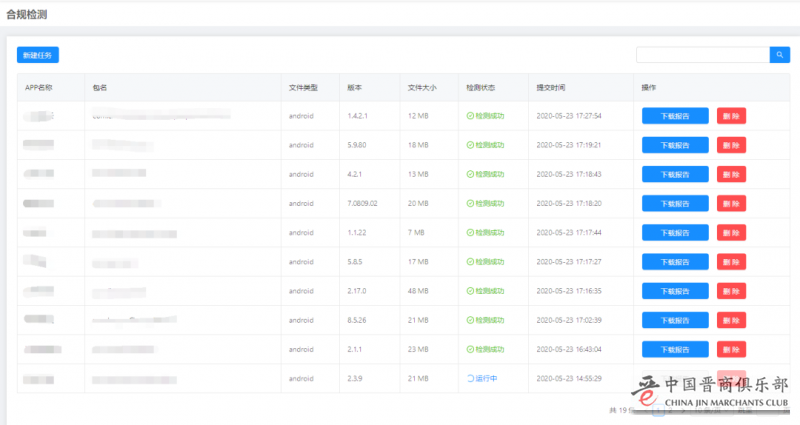Delete the version 1.4.2.1 task

click(731, 115)
